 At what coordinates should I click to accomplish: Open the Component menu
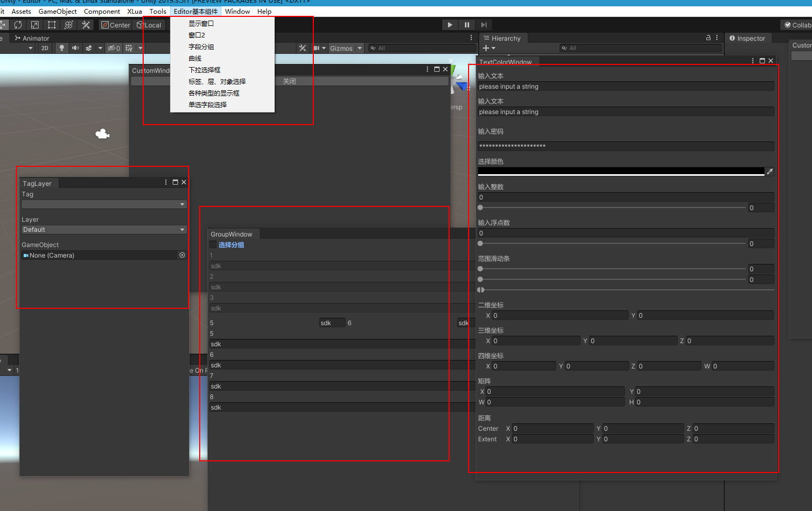click(x=102, y=11)
